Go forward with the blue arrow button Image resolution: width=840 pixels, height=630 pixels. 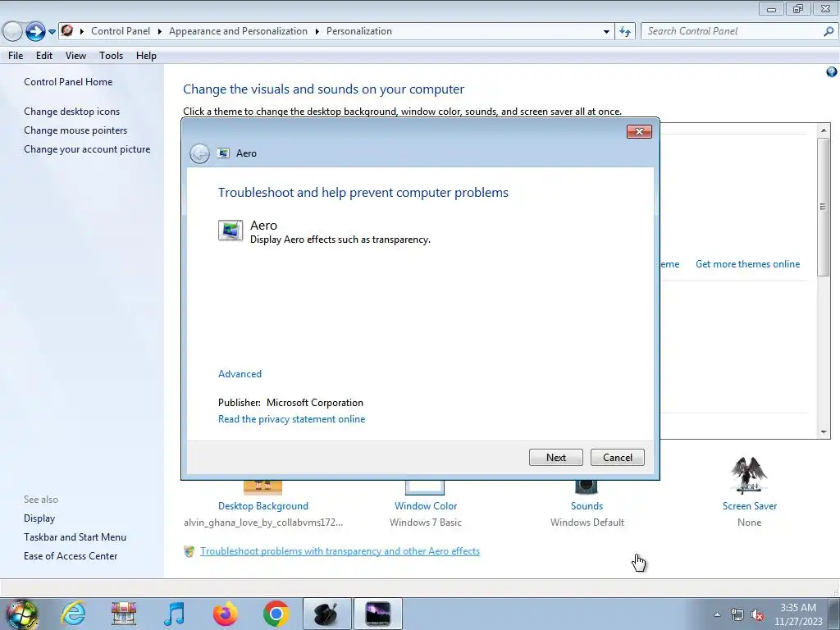[35, 31]
